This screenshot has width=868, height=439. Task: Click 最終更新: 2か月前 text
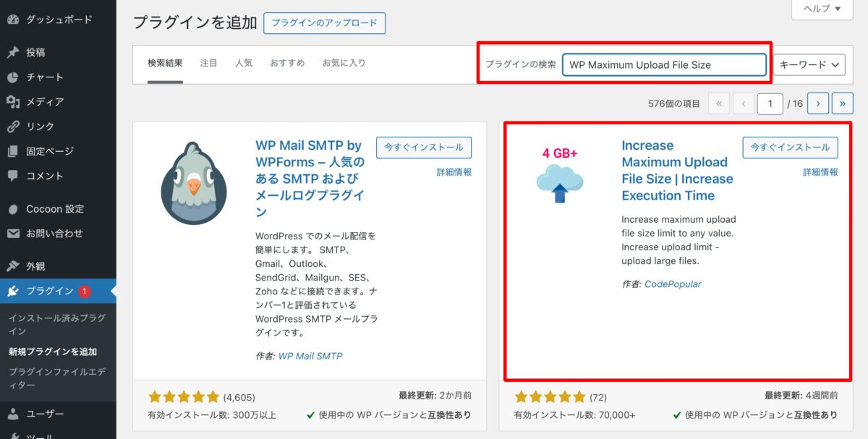point(435,396)
